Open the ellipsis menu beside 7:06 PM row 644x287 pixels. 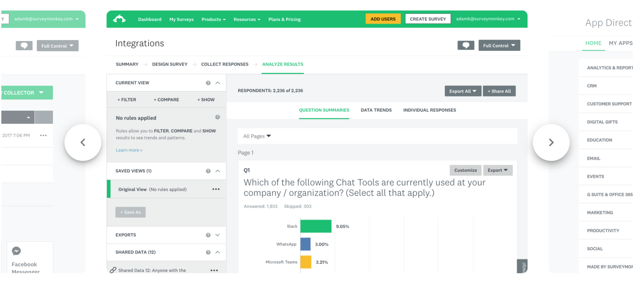click(43, 135)
